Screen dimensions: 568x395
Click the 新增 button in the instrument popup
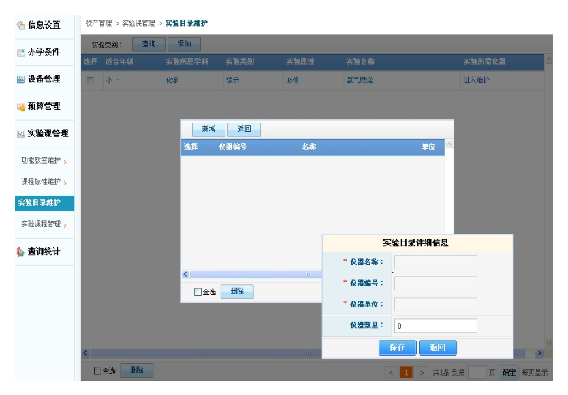tap(208, 129)
